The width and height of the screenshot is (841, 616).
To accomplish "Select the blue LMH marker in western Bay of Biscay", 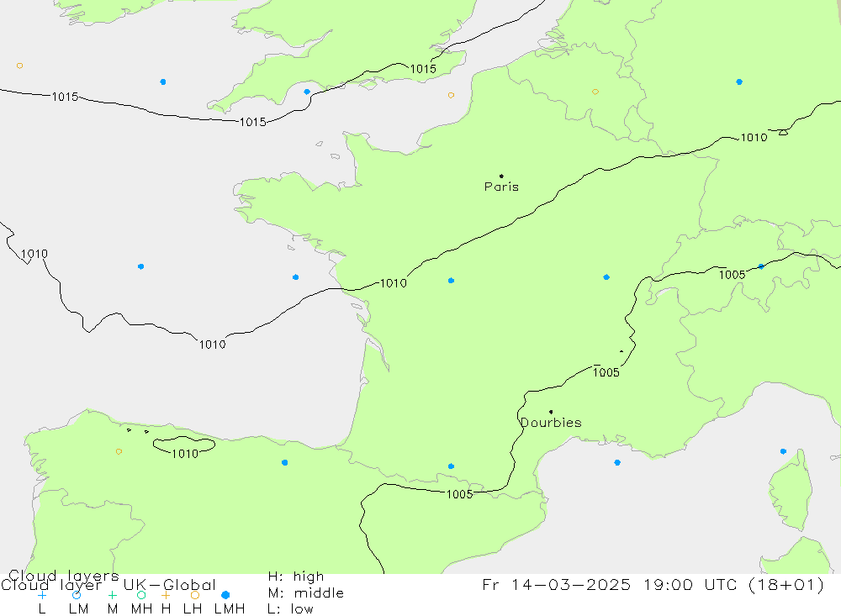I will click(x=140, y=266).
